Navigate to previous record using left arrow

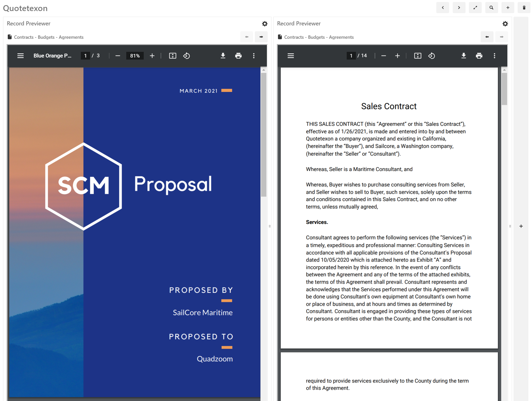(x=443, y=8)
